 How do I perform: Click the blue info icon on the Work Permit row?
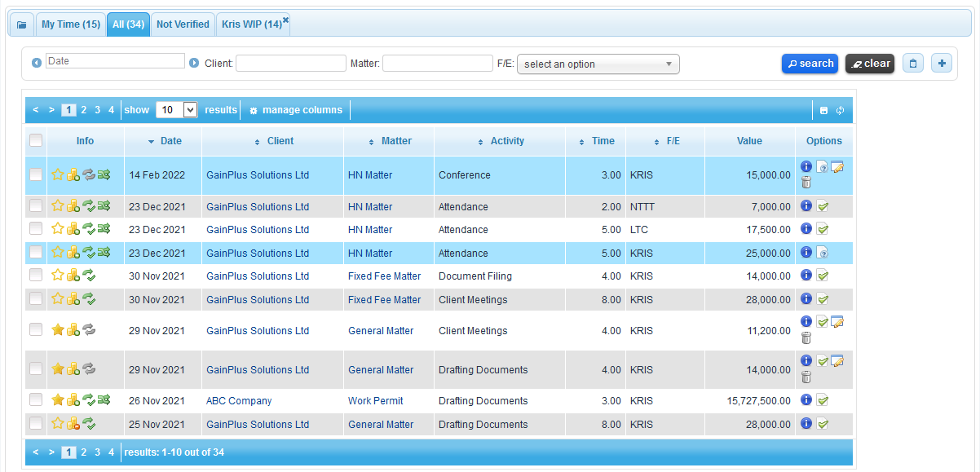click(806, 400)
